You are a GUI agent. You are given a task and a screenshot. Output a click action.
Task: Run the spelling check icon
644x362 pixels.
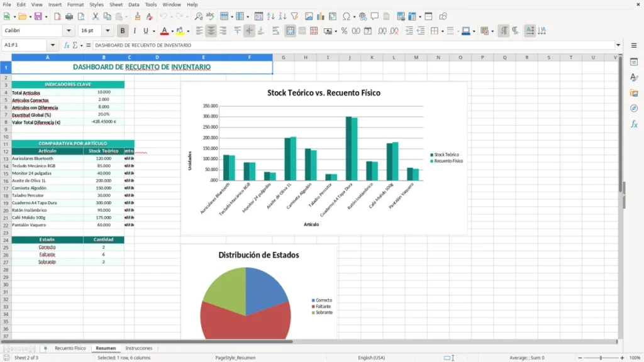[x=210, y=16]
